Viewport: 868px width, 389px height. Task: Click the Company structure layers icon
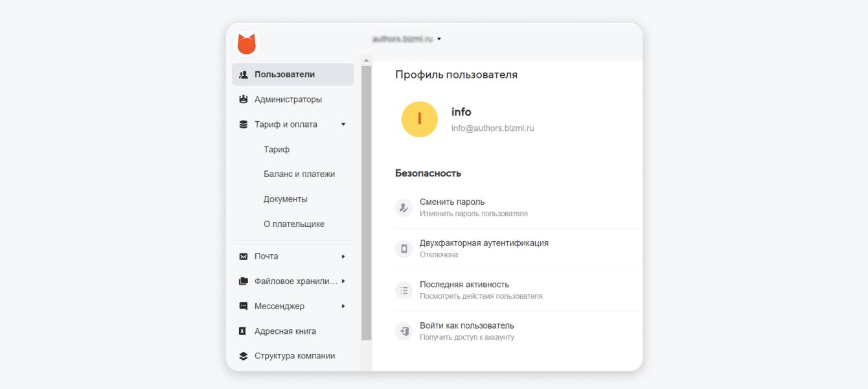(x=244, y=356)
